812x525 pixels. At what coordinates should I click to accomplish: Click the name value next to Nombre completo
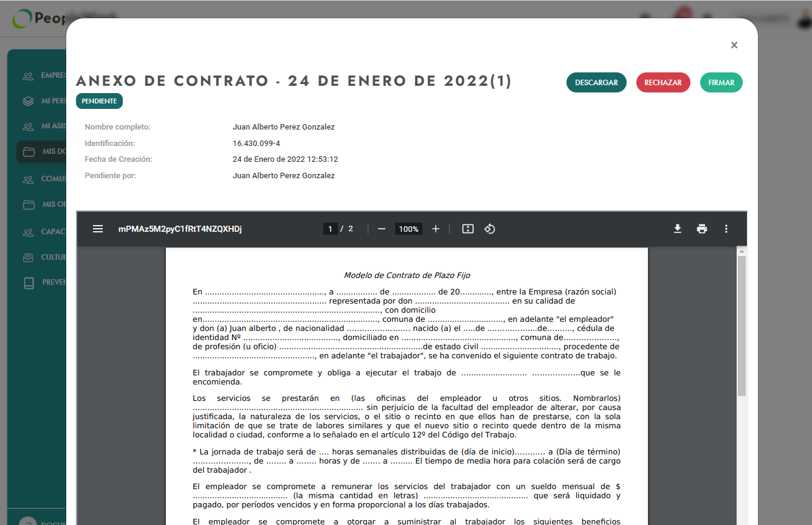click(283, 127)
